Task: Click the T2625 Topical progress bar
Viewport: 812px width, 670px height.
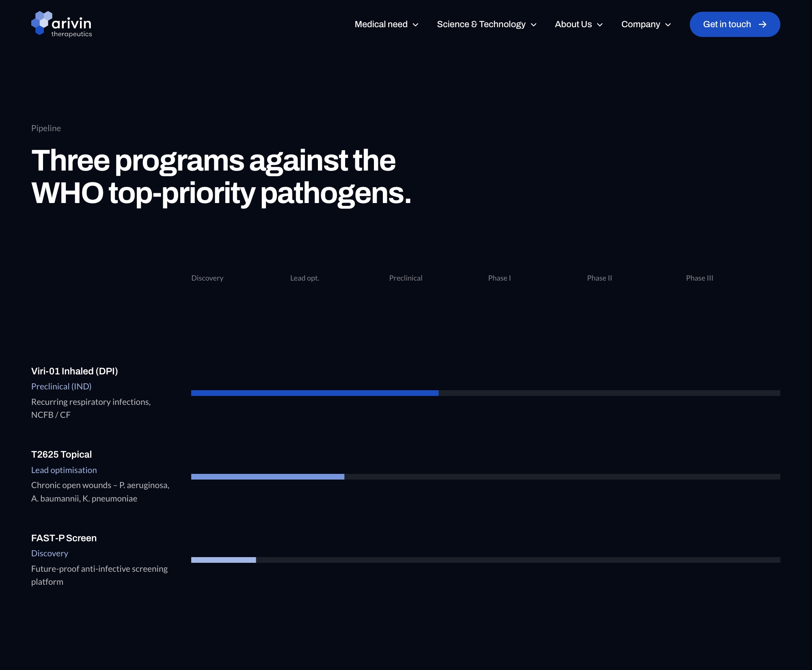Action: (486, 477)
